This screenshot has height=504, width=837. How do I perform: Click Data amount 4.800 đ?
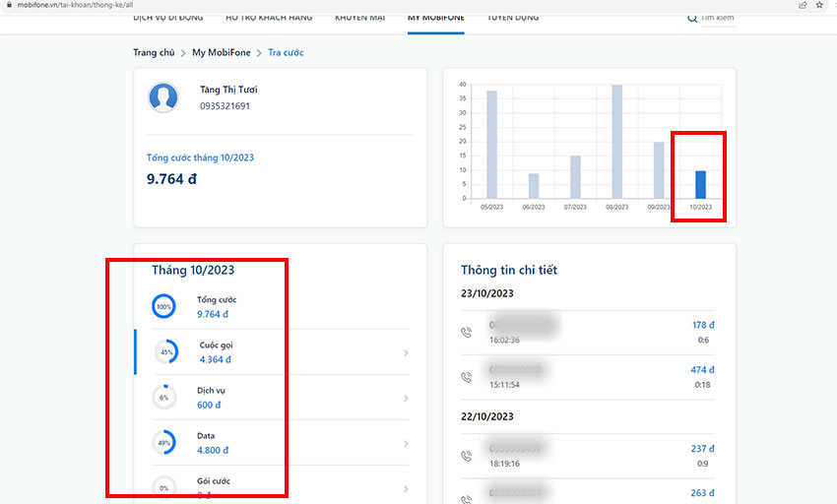(x=213, y=450)
